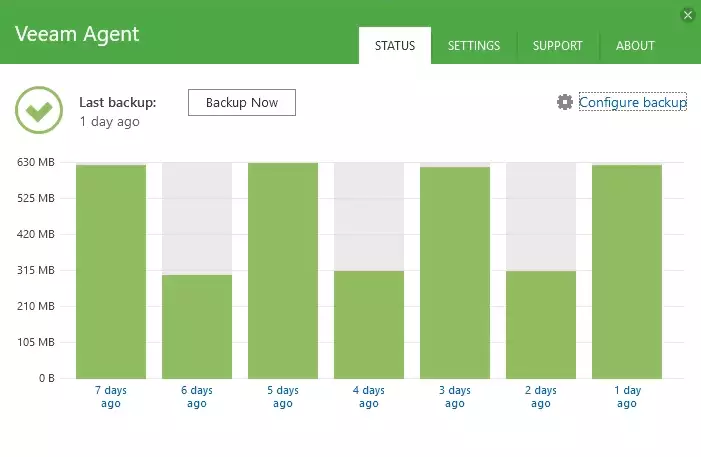701x457 pixels.
Task: Click the "1 day ago" axis label
Action: [627, 397]
